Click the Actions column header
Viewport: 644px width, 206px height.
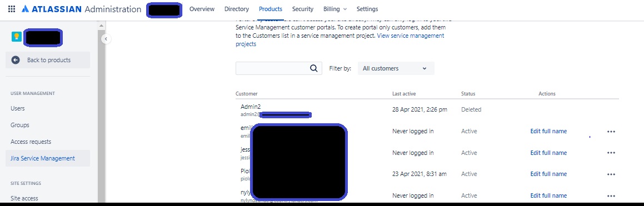click(x=547, y=94)
